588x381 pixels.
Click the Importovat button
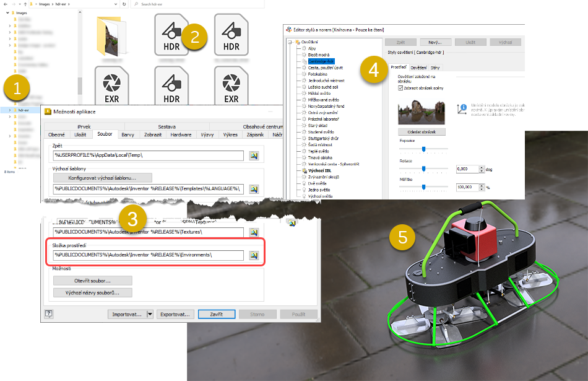click(x=127, y=314)
